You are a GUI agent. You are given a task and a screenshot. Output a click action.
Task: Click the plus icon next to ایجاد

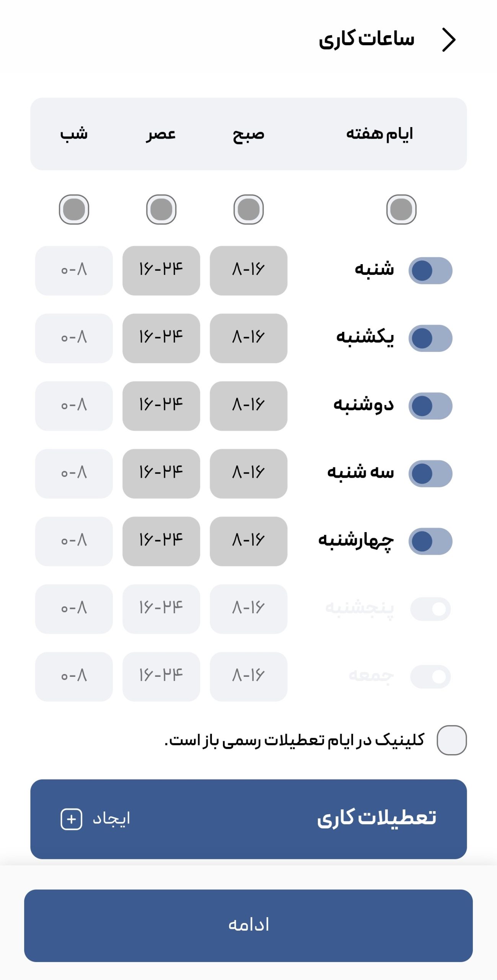[x=72, y=819]
